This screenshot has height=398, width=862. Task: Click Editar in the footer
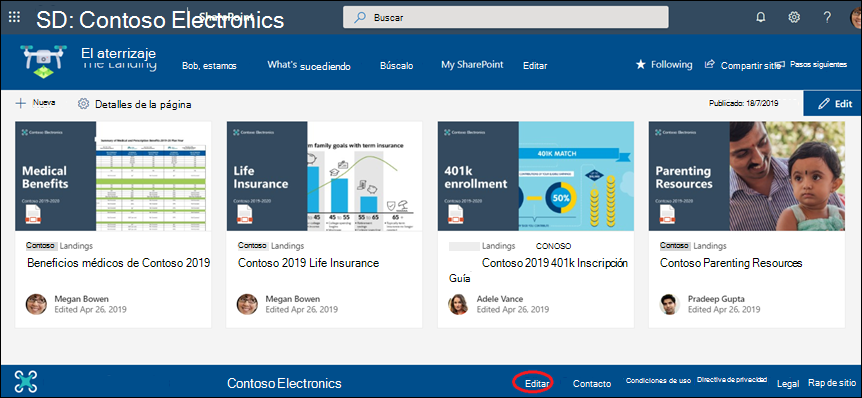(537, 384)
